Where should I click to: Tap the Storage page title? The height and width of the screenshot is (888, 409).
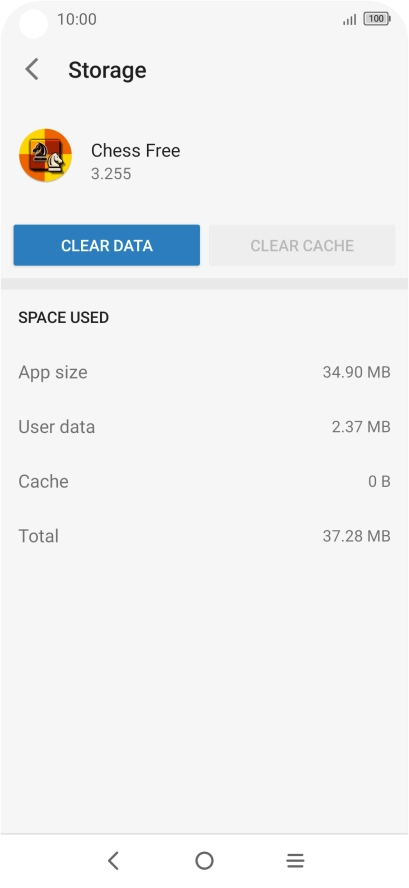coord(108,70)
